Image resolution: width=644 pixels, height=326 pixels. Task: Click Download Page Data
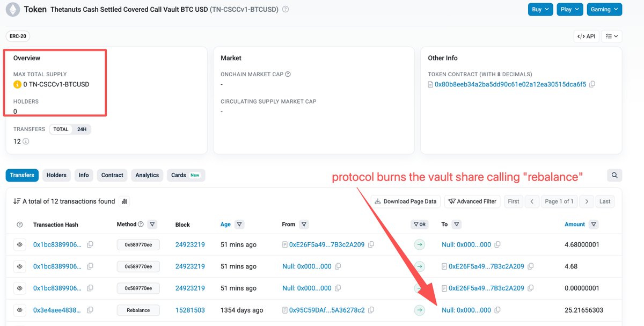[406, 201]
